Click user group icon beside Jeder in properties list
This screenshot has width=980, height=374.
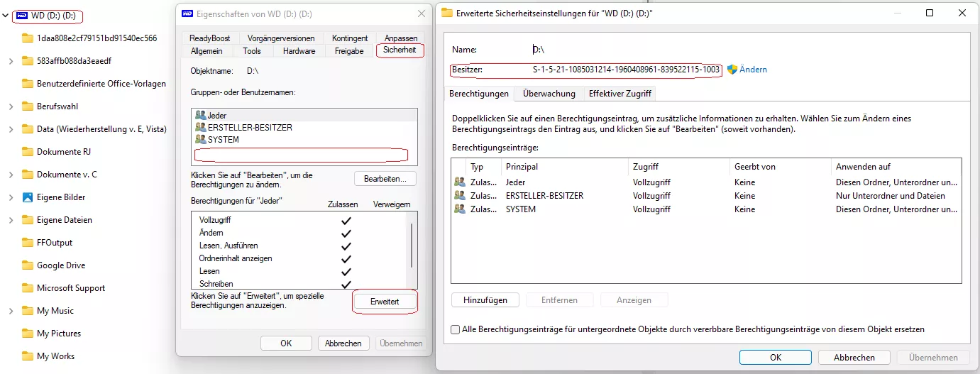point(200,115)
